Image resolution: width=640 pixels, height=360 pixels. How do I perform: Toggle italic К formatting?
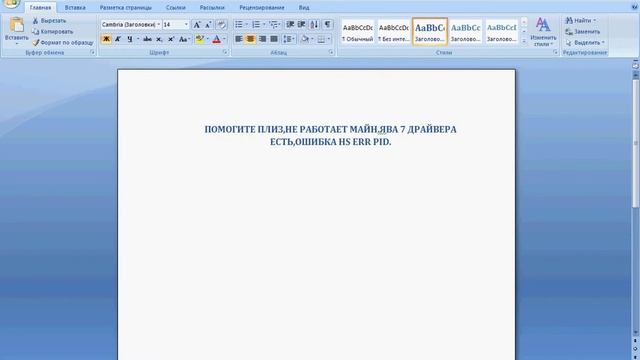click(118, 39)
